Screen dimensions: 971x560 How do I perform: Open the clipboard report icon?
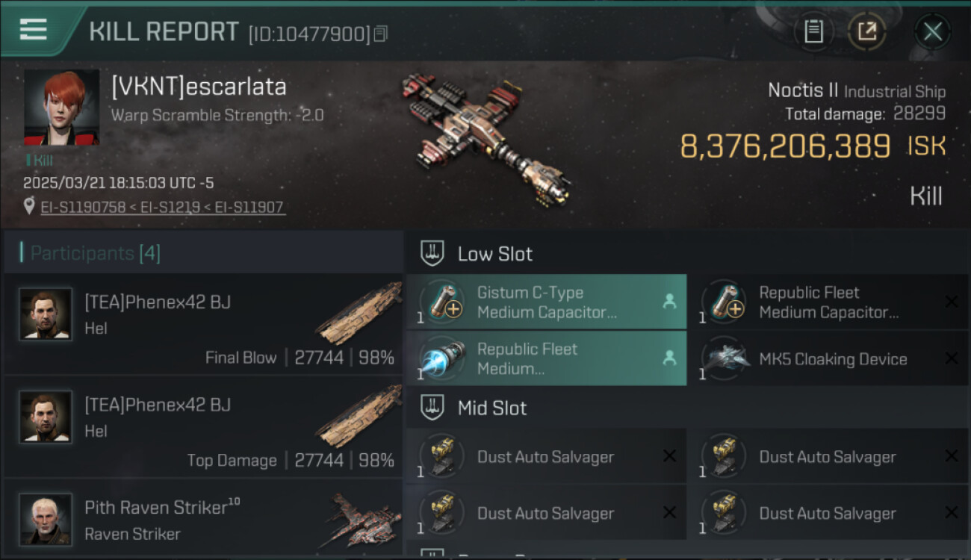[813, 31]
